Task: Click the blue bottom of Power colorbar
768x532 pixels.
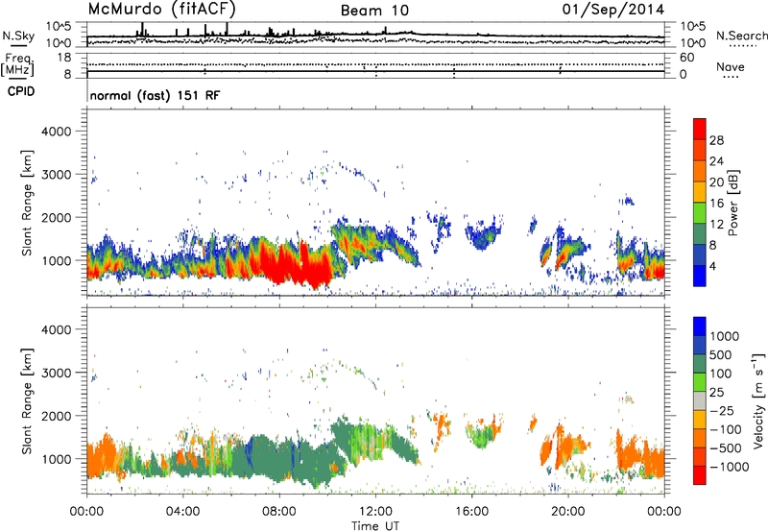Action: click(x=700, y=276)
